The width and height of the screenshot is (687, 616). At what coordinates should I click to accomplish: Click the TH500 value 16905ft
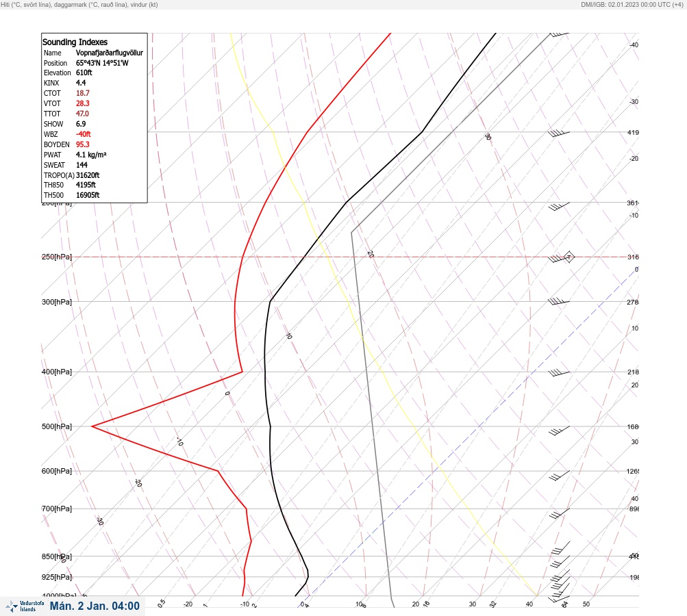[x=88, y=195]
